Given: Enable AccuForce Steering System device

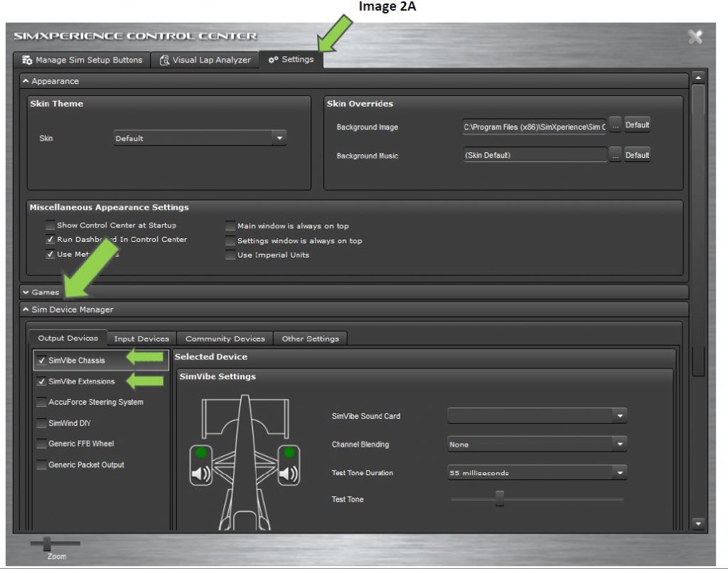Looking at the screenshot, I should [41, 403].
